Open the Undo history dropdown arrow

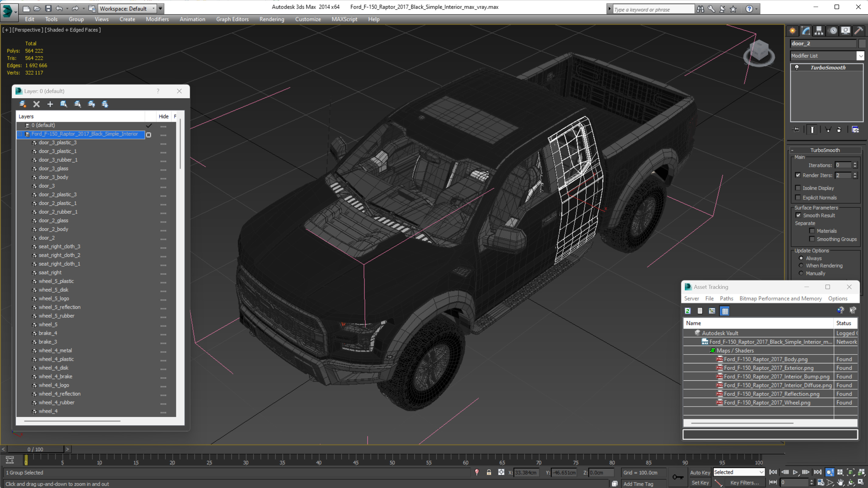tap(67, 9)
